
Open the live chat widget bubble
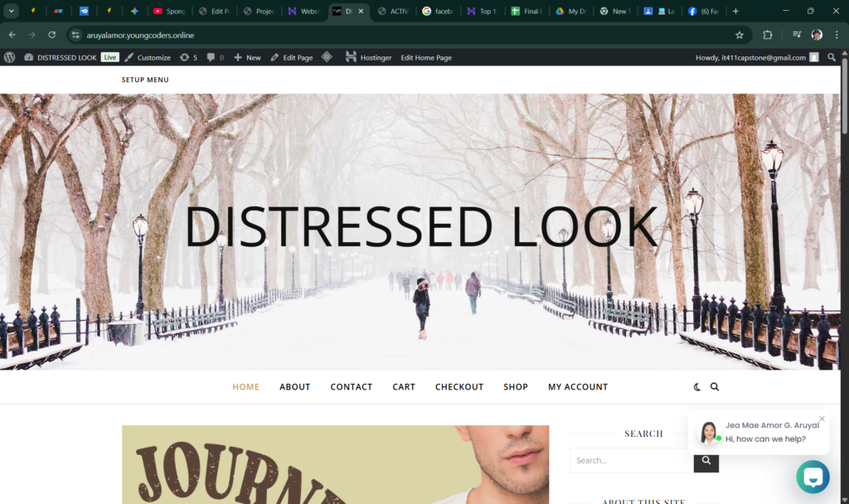pos(813,477)
